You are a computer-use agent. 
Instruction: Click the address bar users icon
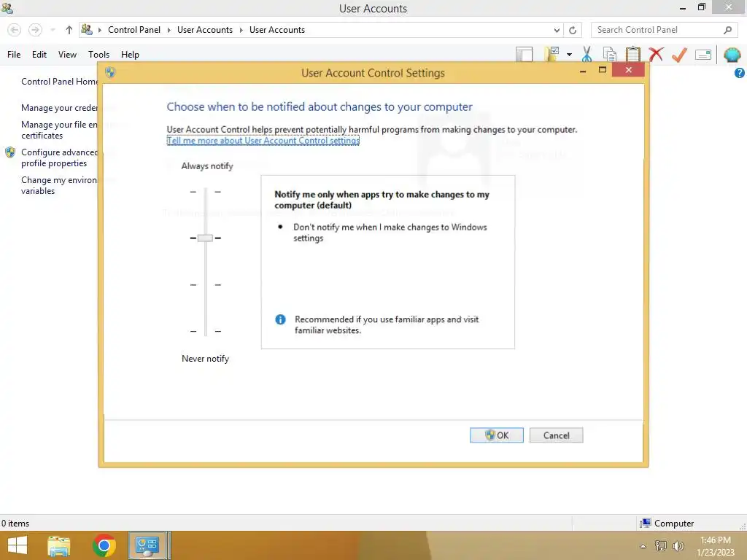(x=87, y=29)
